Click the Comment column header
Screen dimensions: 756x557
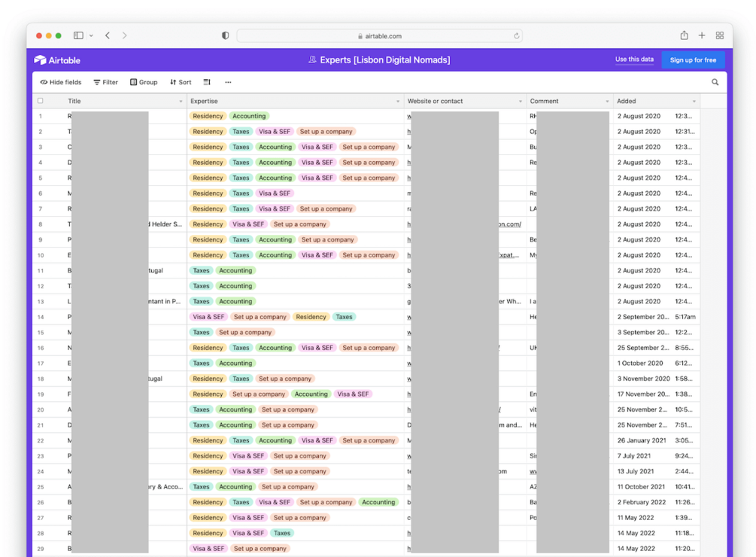click(x=569, y=102)
